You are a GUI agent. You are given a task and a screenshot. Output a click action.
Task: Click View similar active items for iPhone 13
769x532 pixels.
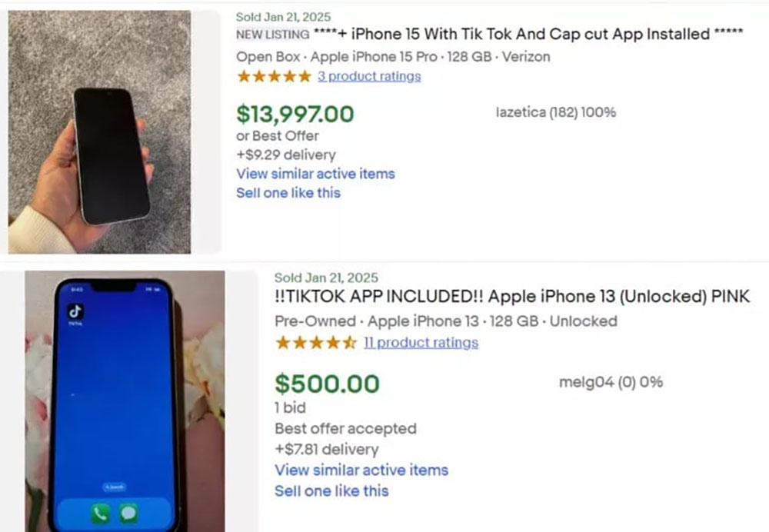[361, 470]
